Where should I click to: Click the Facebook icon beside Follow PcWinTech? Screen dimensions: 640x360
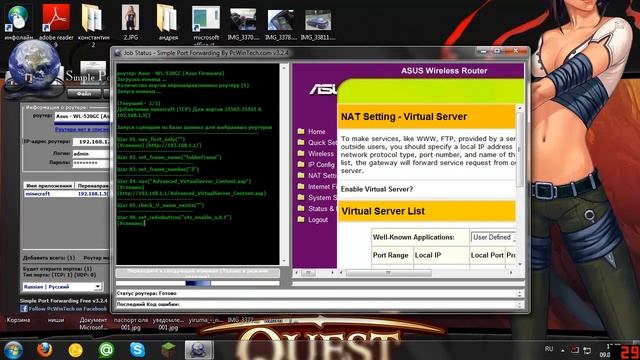[x=24, y=309]
